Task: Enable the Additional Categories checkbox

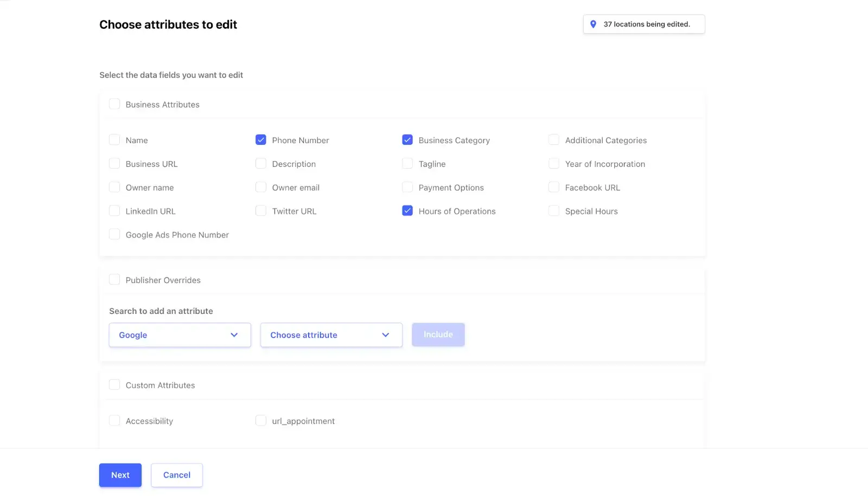Action: coord(554,140)
